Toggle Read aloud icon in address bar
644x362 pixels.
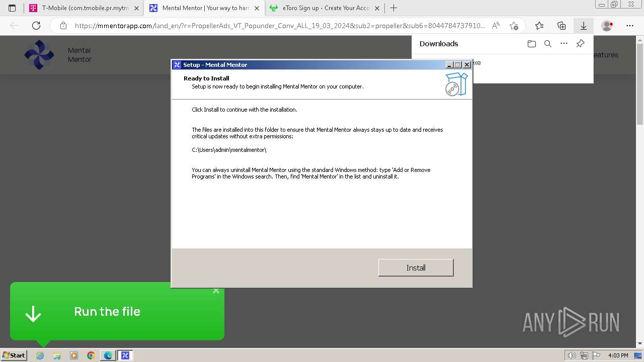(496, 26)
